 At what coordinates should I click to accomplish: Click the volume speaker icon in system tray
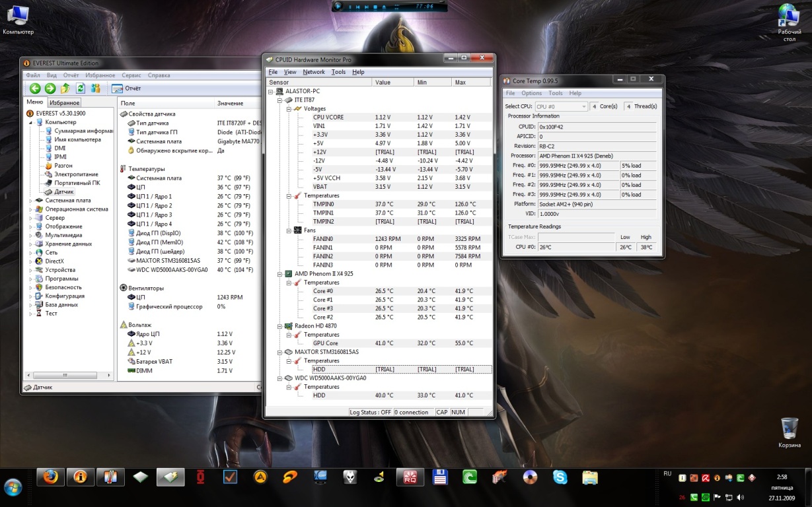tap(739, 497)
